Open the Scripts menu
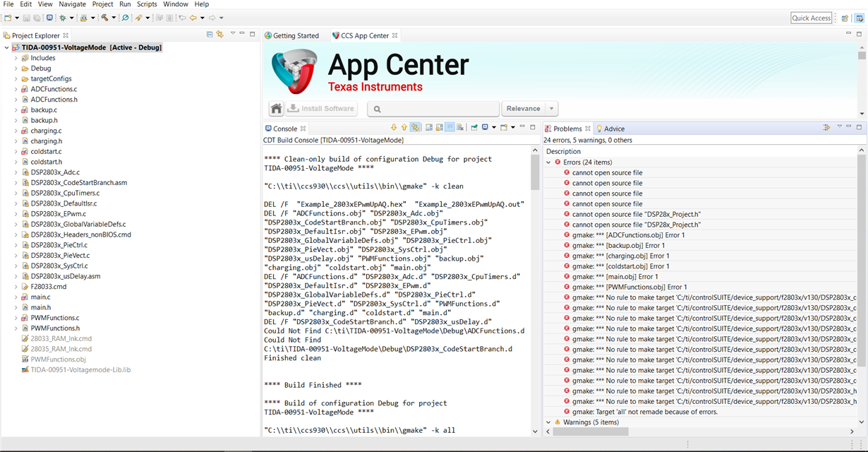The height and width of the screenshot is (452, 868). [x=147, y=4]
